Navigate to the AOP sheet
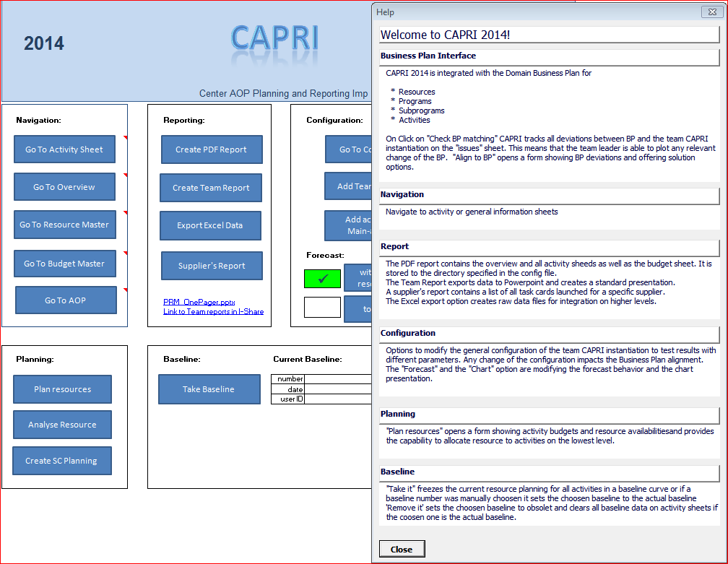This screenshot has width=728, height=564. click(64, 300)
